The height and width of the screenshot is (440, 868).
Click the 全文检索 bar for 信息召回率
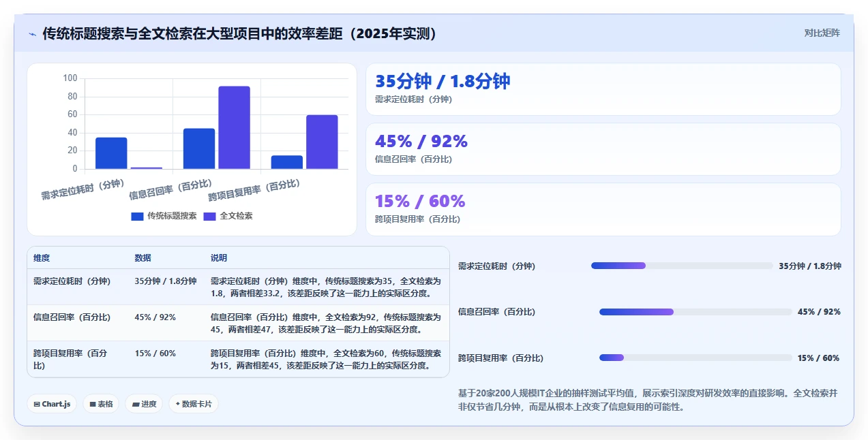pos(234,127)
